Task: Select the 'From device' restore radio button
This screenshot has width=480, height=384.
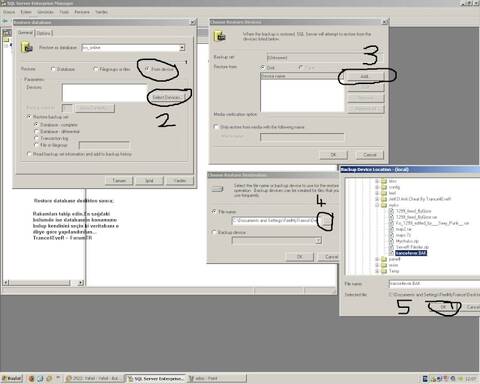Action: (x=147, y=69)
